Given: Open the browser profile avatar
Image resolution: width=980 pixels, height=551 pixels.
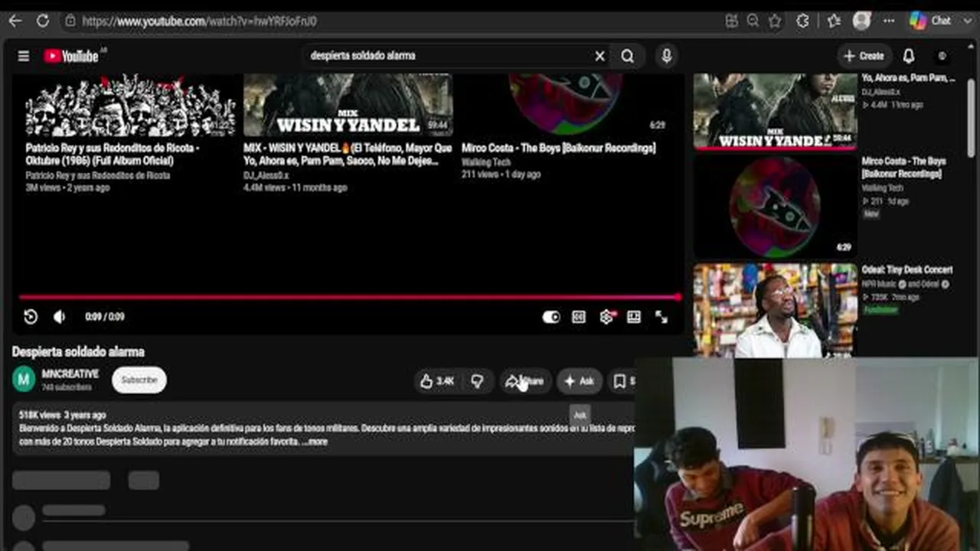Looking at the screenshot, I should 861,21.
